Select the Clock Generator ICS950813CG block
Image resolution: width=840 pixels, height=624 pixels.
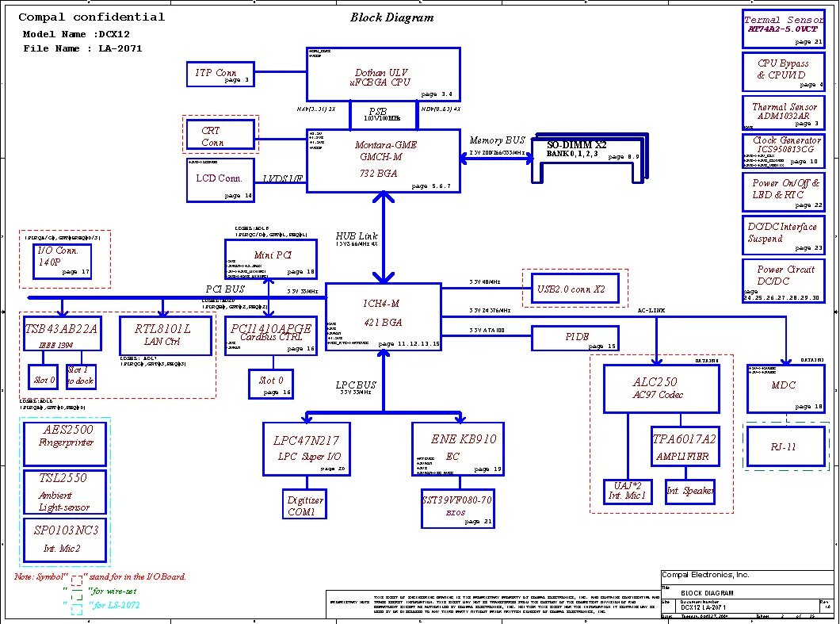coord(783,151)
